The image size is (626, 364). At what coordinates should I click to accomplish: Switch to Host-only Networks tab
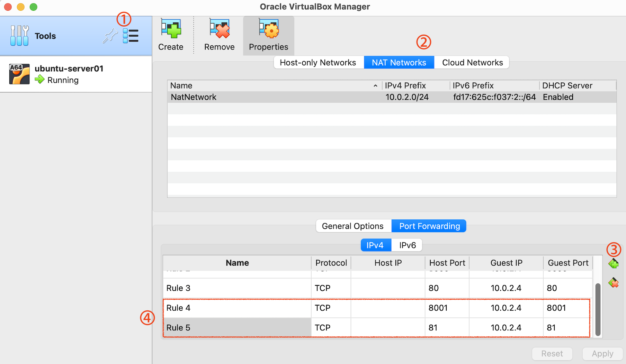pos(318,63)
